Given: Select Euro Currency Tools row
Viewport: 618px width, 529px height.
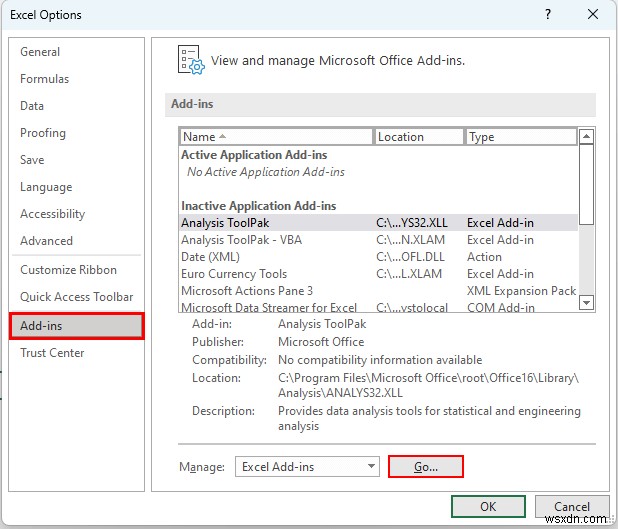Looking at the screenshot, I should [378, 274].
